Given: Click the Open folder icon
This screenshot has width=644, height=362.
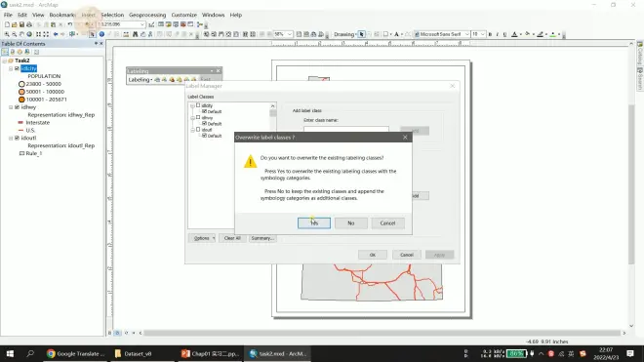Looking at the screenshot, I should (x=15, y=24).
